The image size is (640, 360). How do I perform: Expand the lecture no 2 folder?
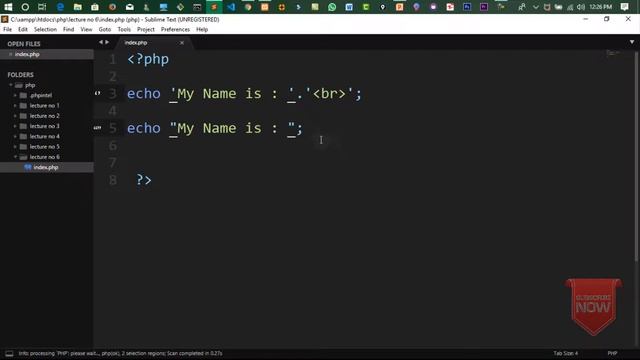tap(15, 116)
